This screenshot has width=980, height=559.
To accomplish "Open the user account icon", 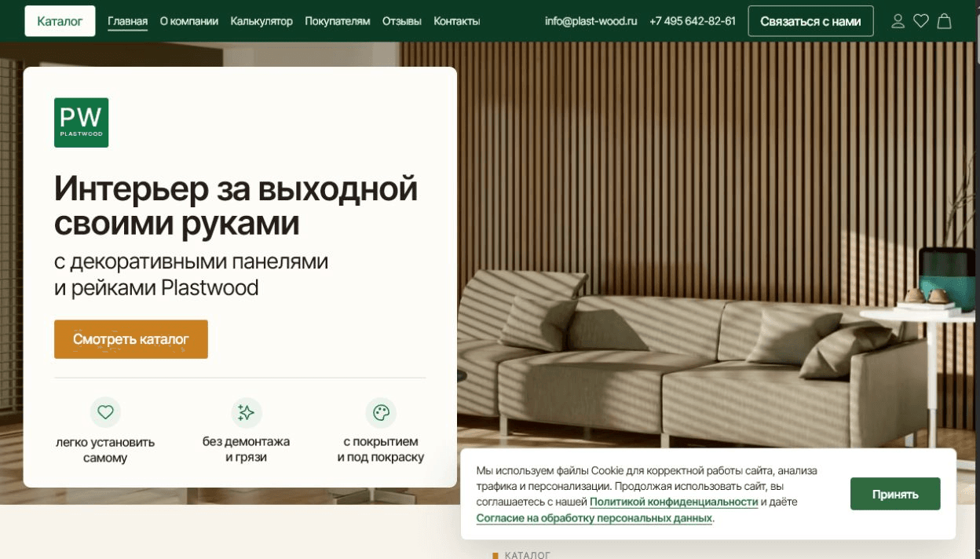I will [898, 21].
